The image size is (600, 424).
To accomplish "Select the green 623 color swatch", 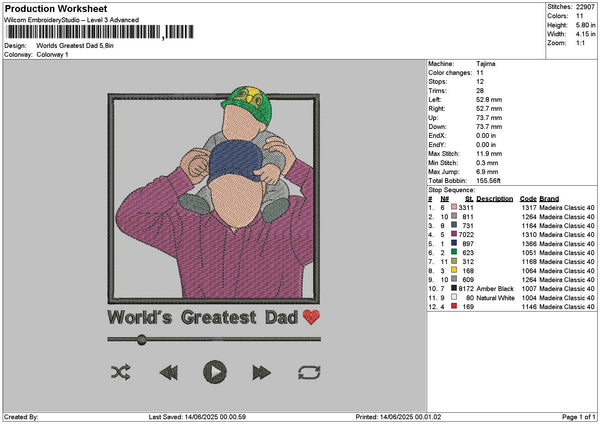I will 455,252.
